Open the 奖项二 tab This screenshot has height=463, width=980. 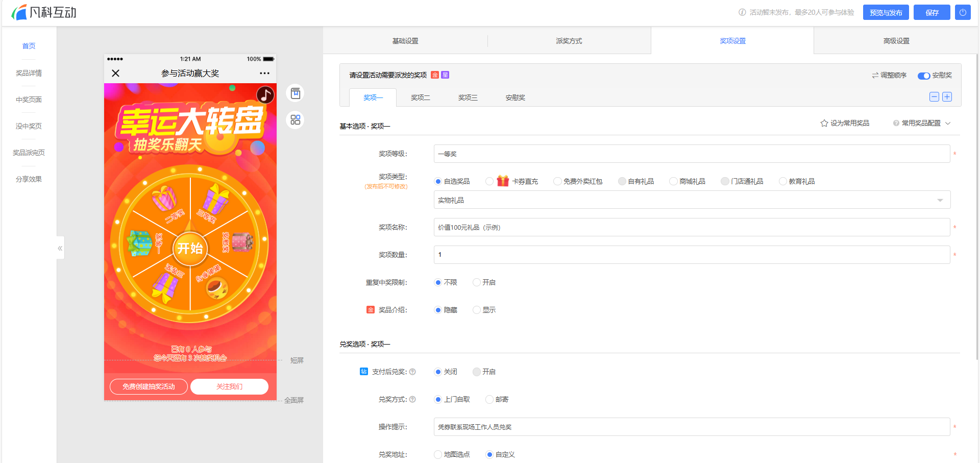pos(420,98)
